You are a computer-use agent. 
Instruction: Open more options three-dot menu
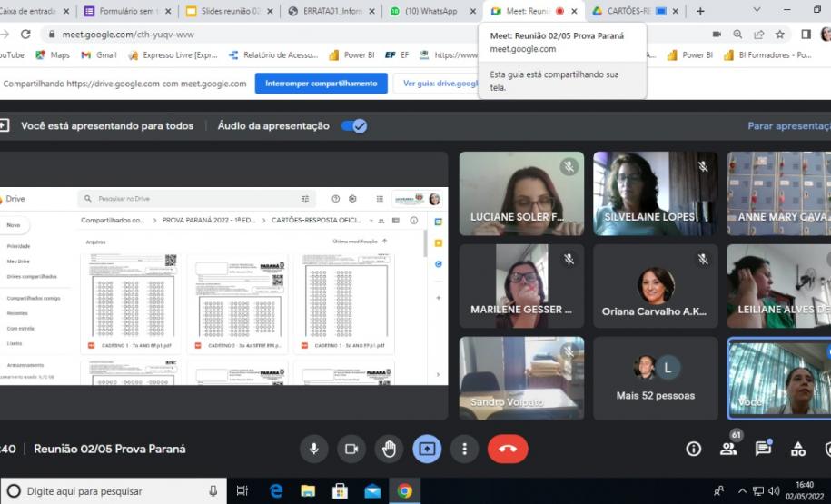[464, 449]
